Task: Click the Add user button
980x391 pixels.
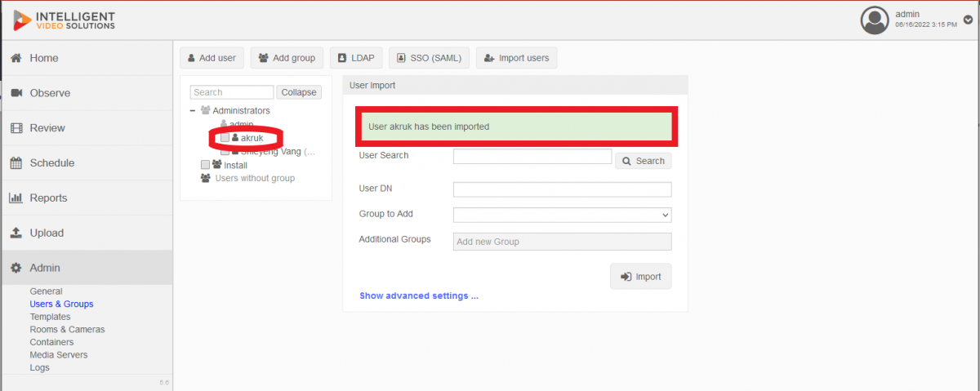Action: [212, 58]
